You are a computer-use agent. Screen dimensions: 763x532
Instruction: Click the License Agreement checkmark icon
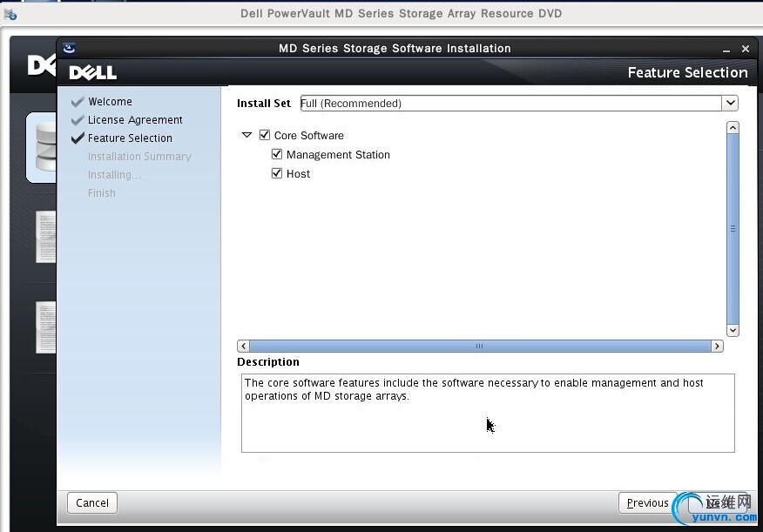pyautogui.click(x=78, y=119)
